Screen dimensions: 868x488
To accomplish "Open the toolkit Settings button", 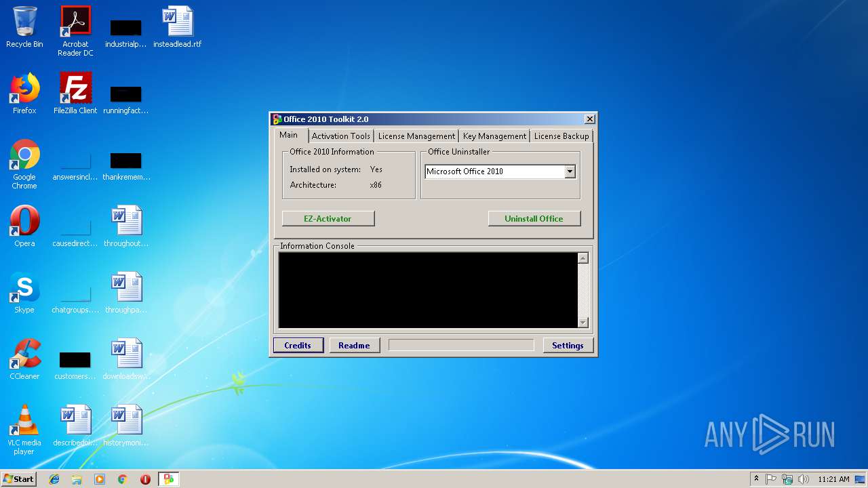I will click(x=568, y=345).
